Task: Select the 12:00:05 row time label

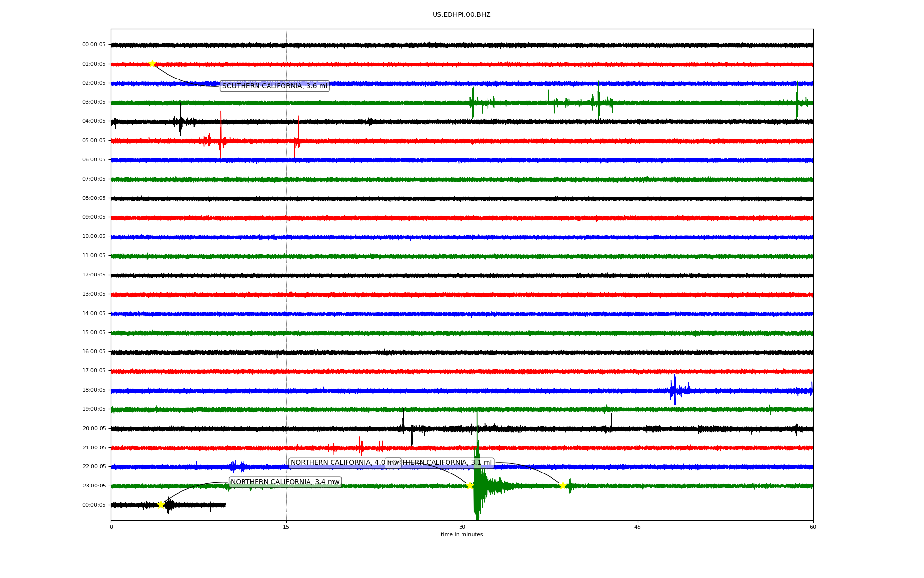Action: pyautogui.click(x=94, y=275)
